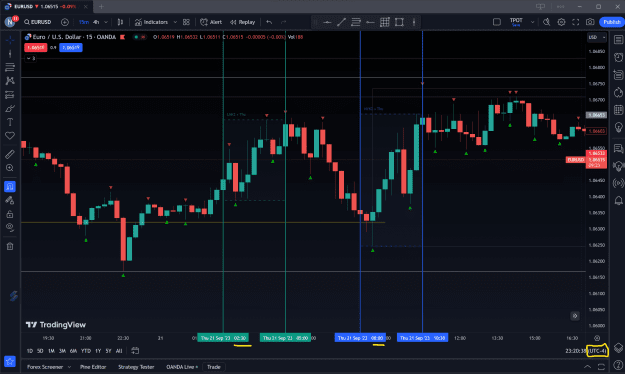Select the 1D date range

pos(30,351)
